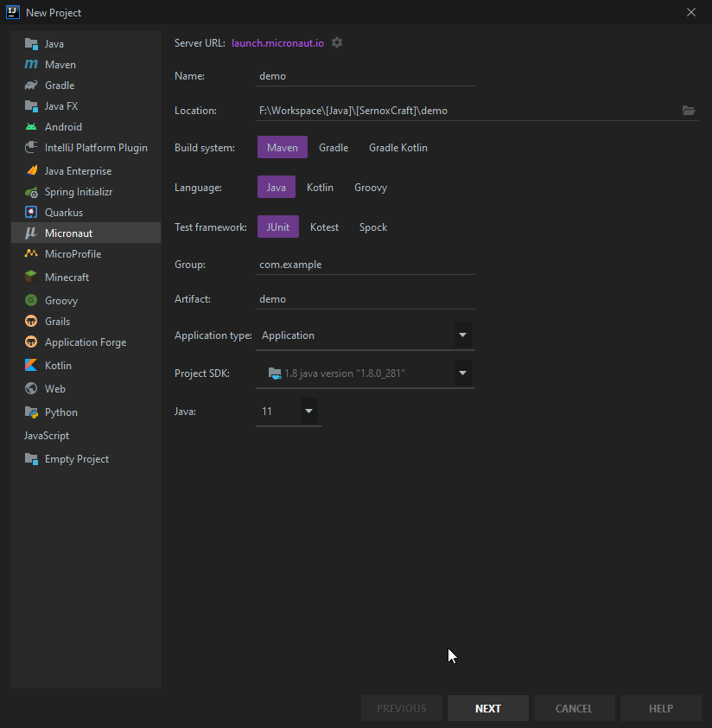The image size is (712, 728).
Task: Click the browse folder icon for Location
Action: point(688,111)
